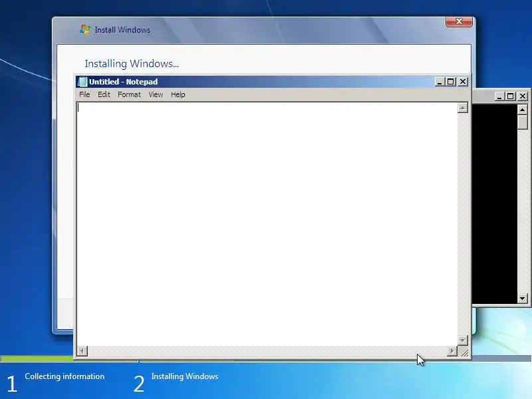Click the Windows logo in Install Windows title
This screenshot has width=532, height=399.
pos(85,29)
